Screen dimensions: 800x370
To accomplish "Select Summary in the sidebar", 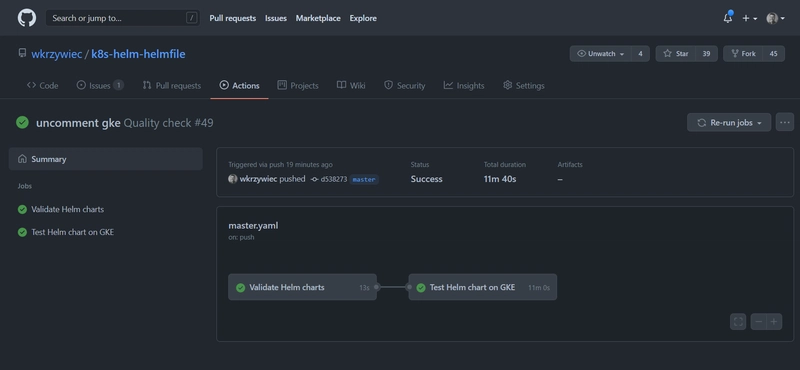I will [x=106, y=159].
